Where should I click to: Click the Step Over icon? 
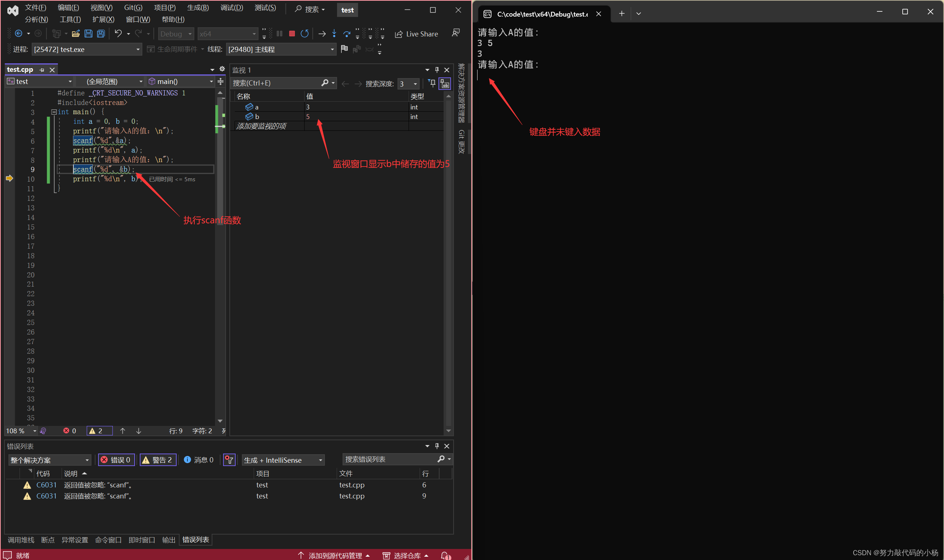[x=346, y=34]
